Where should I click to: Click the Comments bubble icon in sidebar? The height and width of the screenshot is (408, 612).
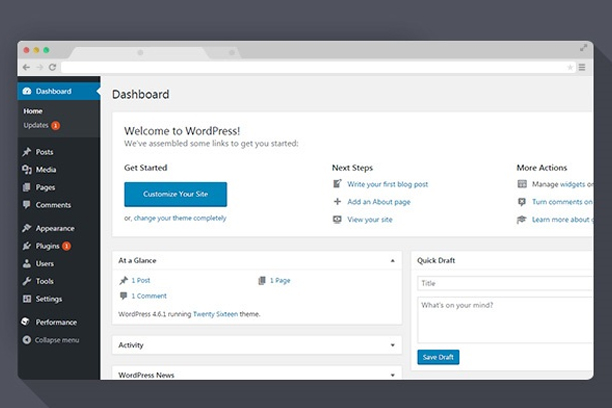pyautogui.click(x=27, y=205)
